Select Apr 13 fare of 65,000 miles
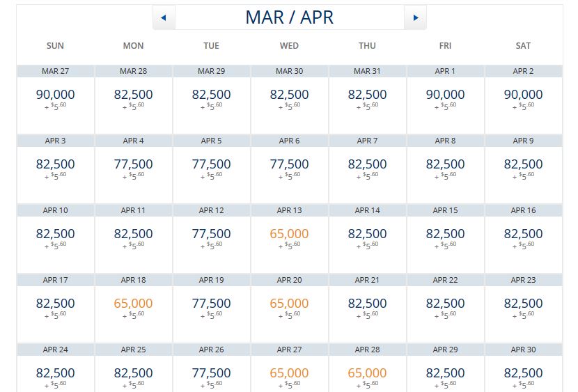 tap(289, 235)
